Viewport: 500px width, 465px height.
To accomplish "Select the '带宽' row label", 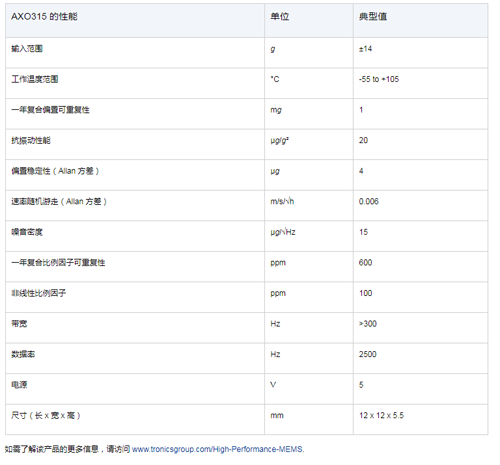I will point(19,324).
